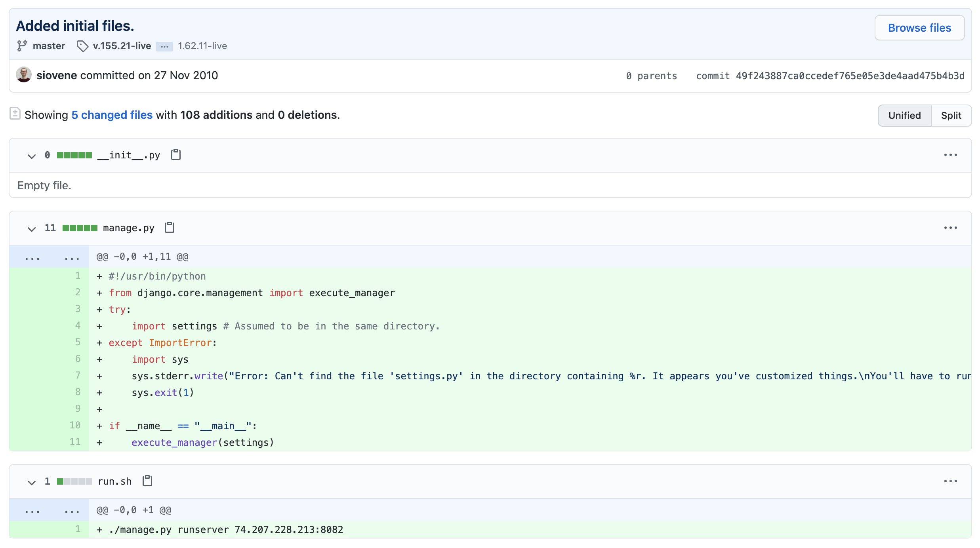Copy the manage.py file path icon

click(170, 228)
